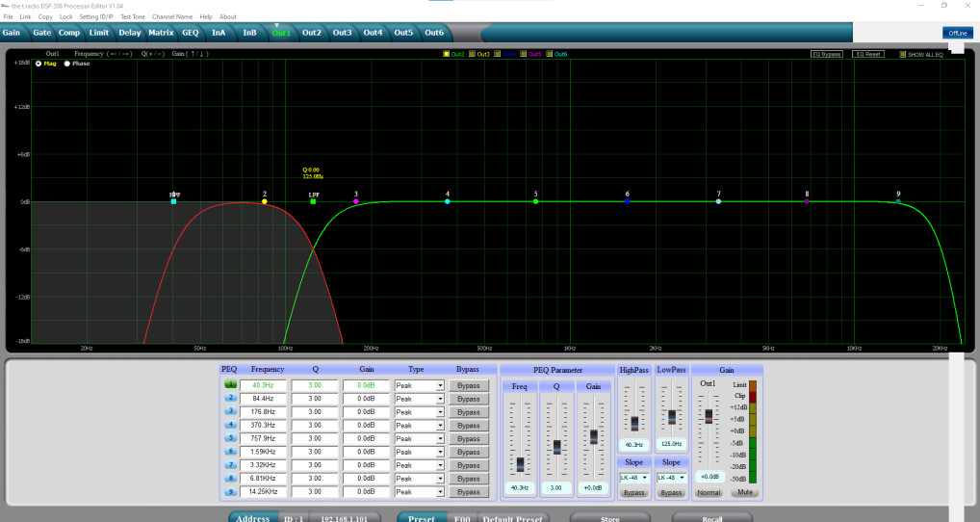Click EQ point 4 on graph
The height and width of the screenshot is (522, 980).
pyautogui.click(x=448, y=201)
